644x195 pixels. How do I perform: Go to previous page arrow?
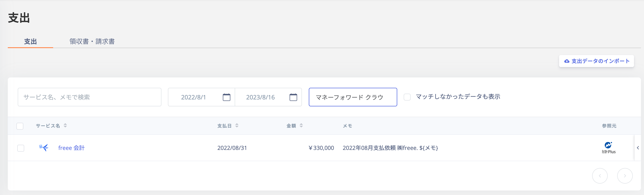600,176
